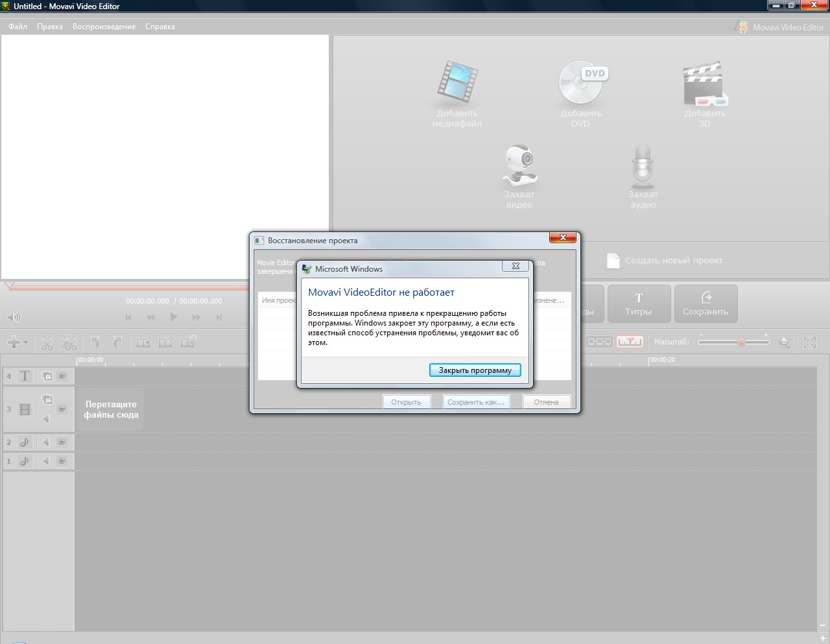Click the music note icon on track 2
The height and width of the screenshot is (644, 830).
pos(25,442)
